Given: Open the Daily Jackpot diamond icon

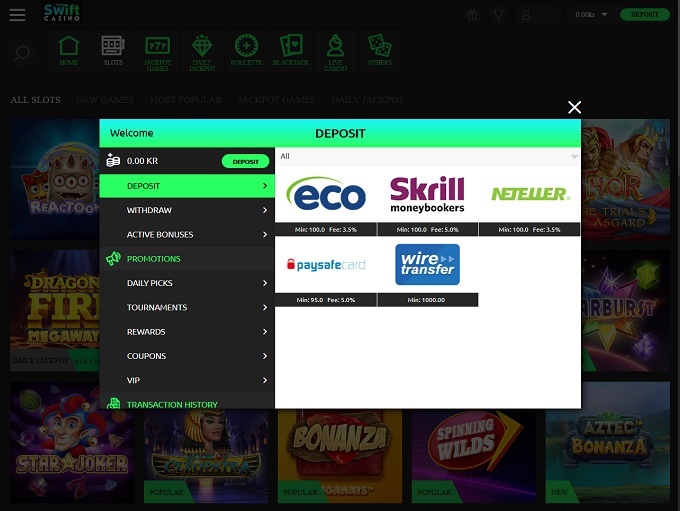Looking at the screenshot, I should [x=202, y=49].
